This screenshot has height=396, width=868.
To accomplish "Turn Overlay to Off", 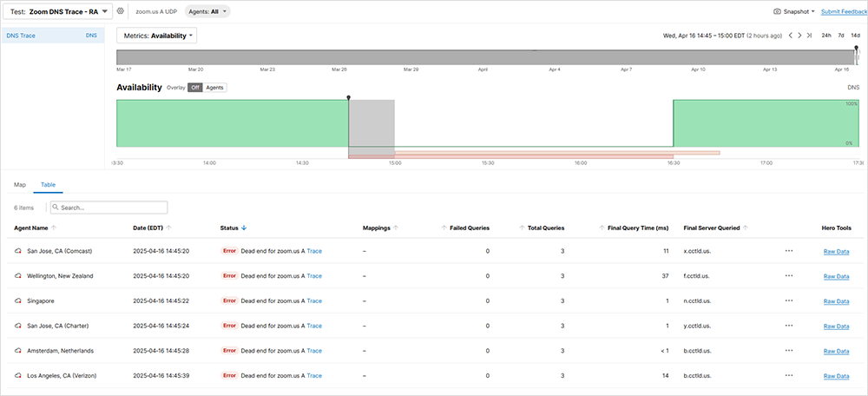I will [x=195, y=88].
